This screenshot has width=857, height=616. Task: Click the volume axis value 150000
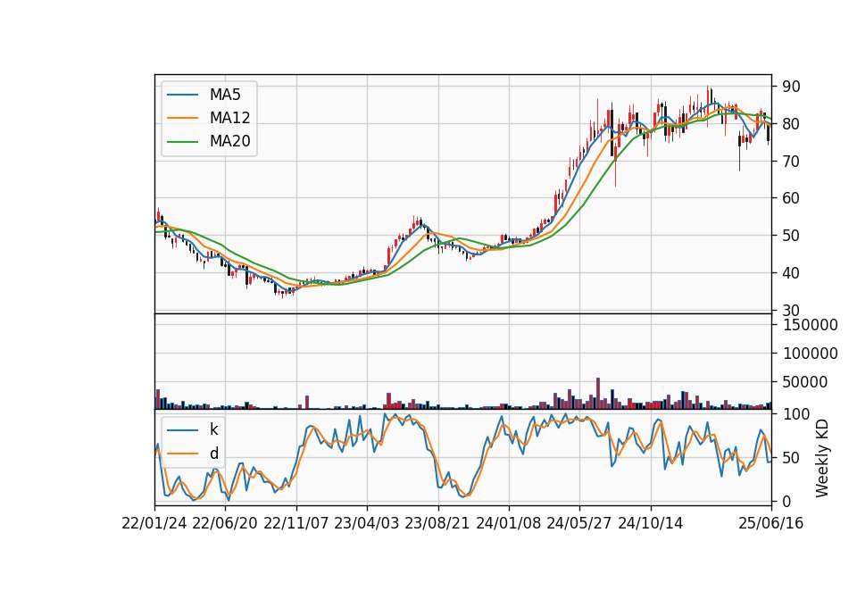810,325
